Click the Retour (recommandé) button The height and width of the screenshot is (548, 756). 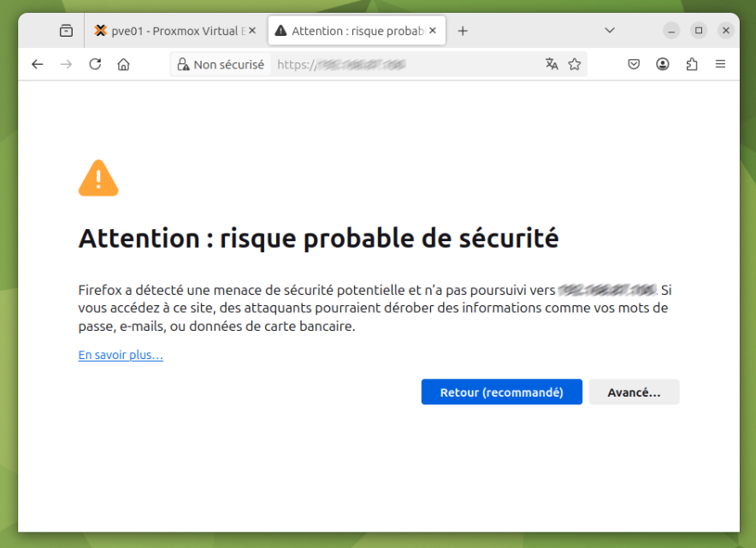coord(501,392)
